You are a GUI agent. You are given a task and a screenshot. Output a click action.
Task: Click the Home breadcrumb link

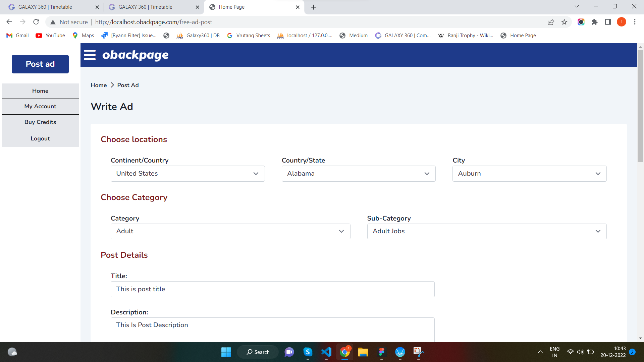pyautogui.click(x=99, y=85)
